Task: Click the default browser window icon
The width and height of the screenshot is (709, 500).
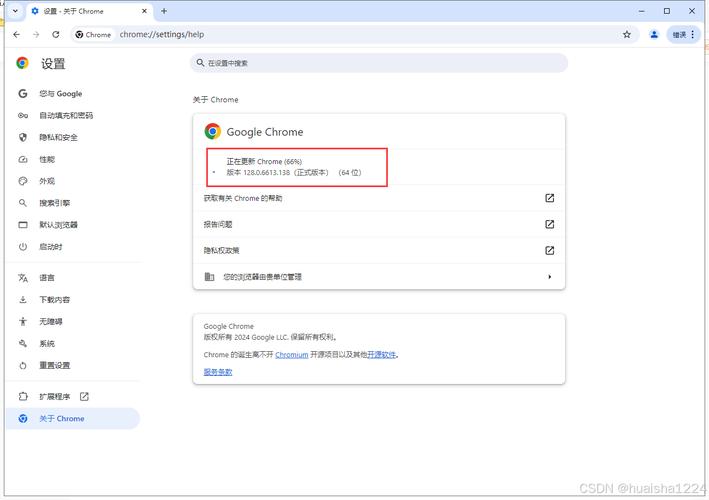Action: [23, 225]
